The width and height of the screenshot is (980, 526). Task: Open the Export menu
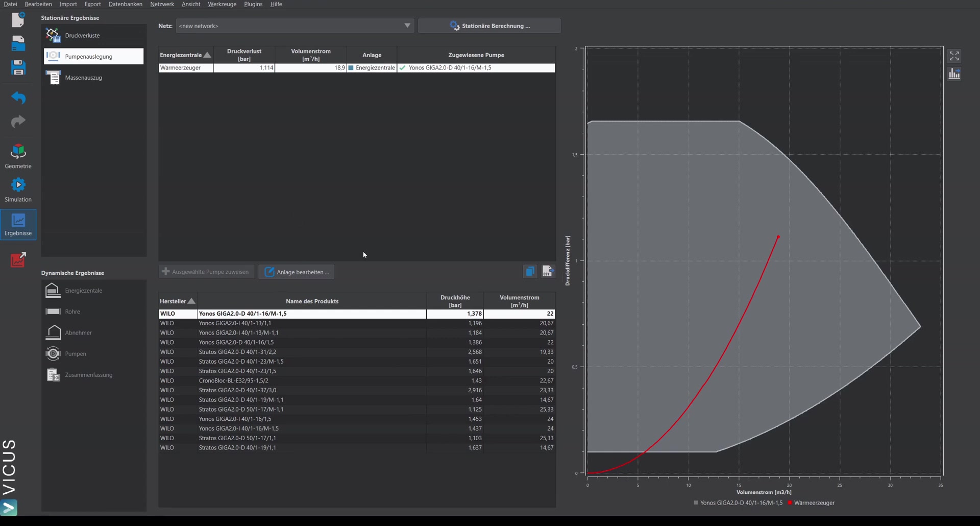93,4
